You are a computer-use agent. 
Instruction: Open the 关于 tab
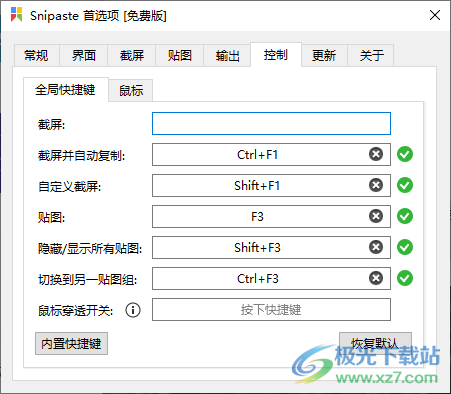coord(371,55)
